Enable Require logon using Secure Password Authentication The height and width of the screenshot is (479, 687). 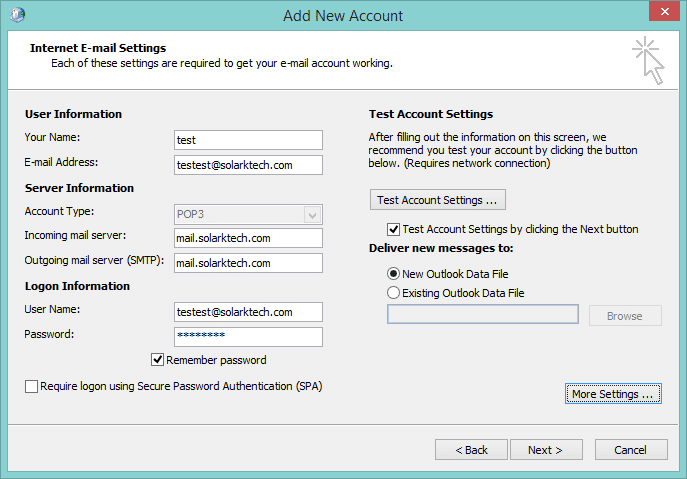tap(32, 386)
